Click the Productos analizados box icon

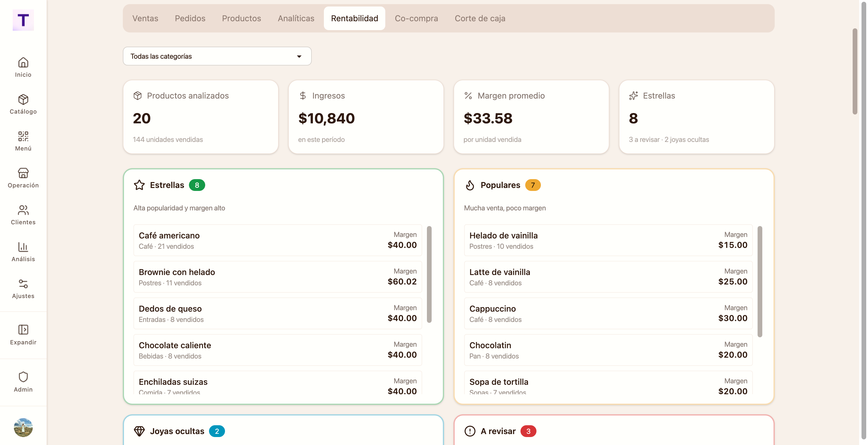pos(138,96)
